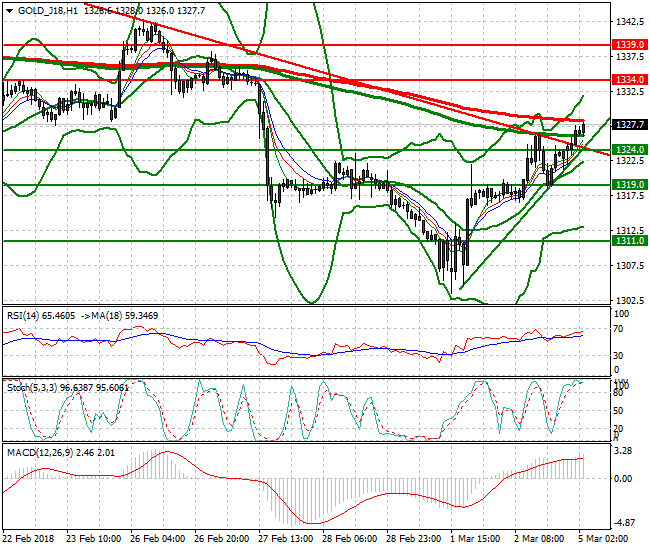Viewport: 650px width, 550px height.
Task: Click the 1342.5 price scale value
Action: (630, 22)
